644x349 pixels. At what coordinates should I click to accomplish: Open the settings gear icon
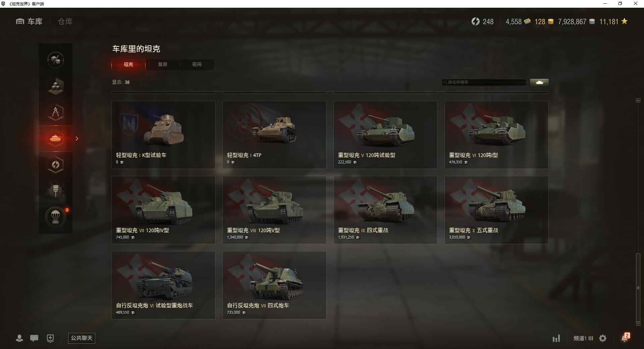click(x=603, y=338)
